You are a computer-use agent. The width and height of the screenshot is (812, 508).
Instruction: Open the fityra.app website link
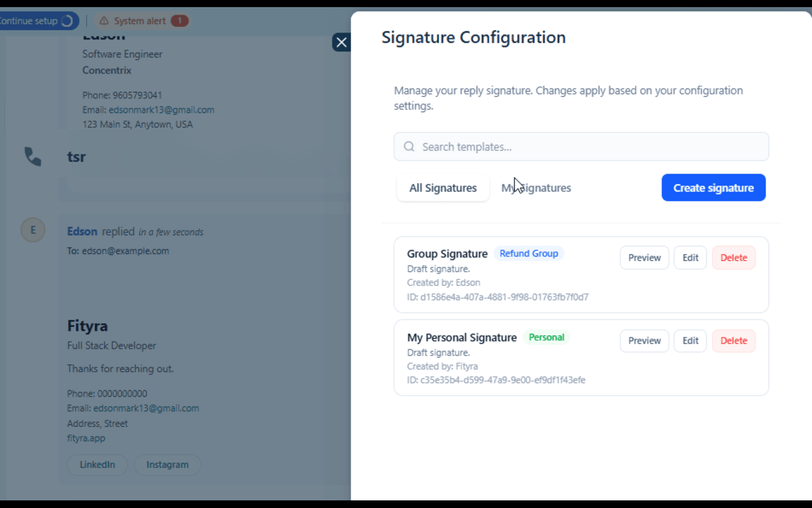tap(86, 438)
